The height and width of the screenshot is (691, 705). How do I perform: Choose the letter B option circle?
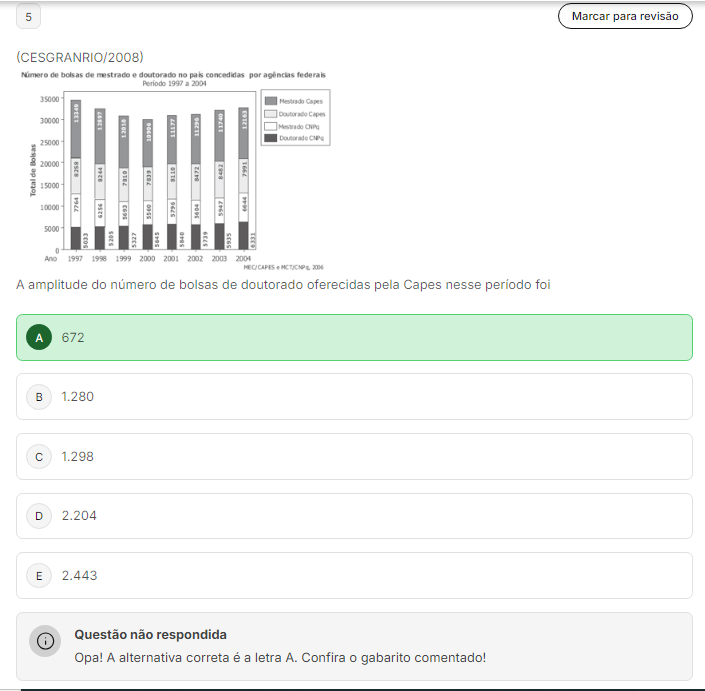(39, 397)
